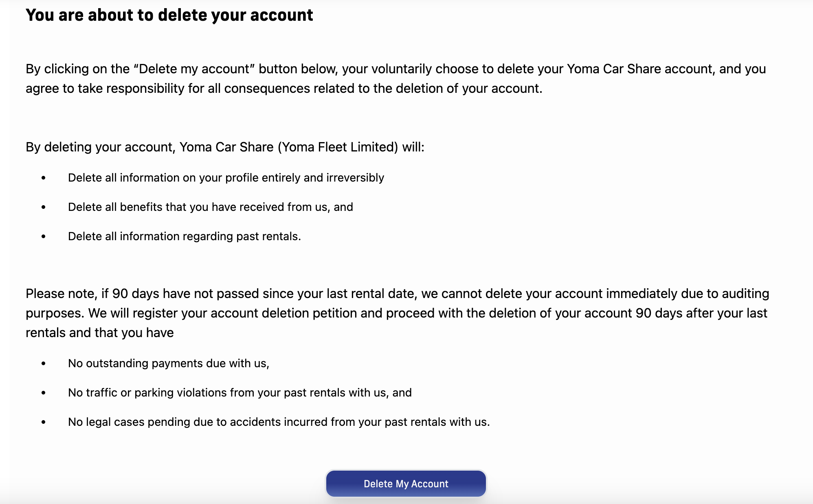This screenshot has width=813, height=504.
Task: Click bullet dot before 'No legal cases pending'
Action: (44, 422)
